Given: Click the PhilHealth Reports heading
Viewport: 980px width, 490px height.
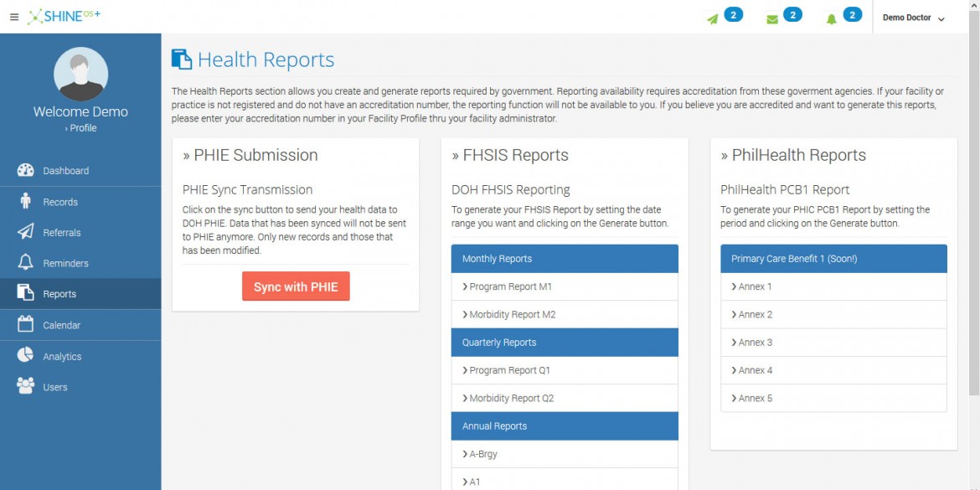Looking at the screenshot, I should tap(793, 155).
